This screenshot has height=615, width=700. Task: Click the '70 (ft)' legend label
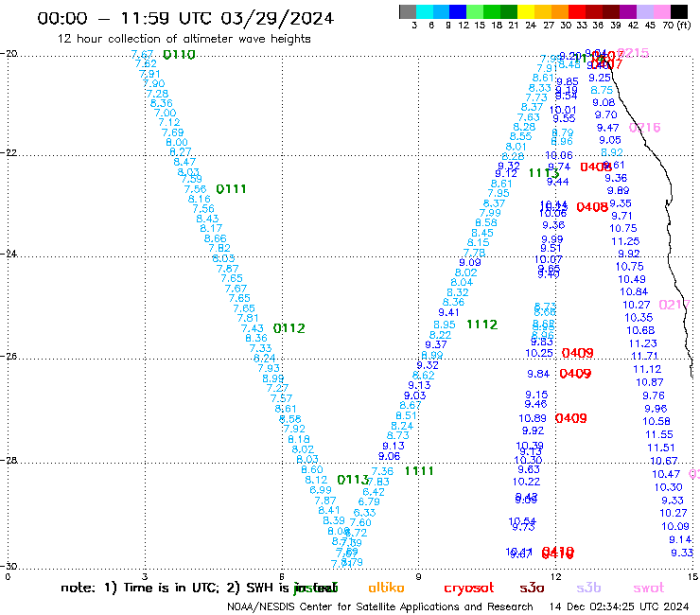676,25
